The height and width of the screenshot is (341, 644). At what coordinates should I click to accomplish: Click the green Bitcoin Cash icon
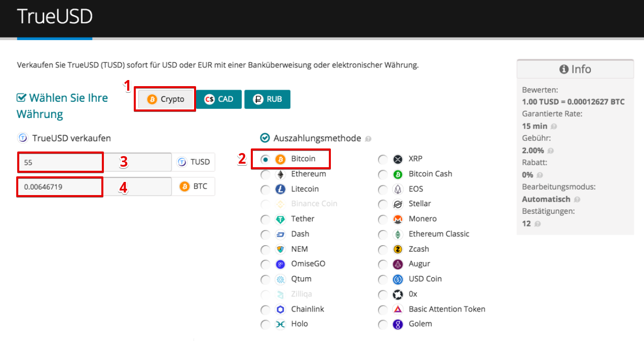pyautogui.click(x=398, y=174)
